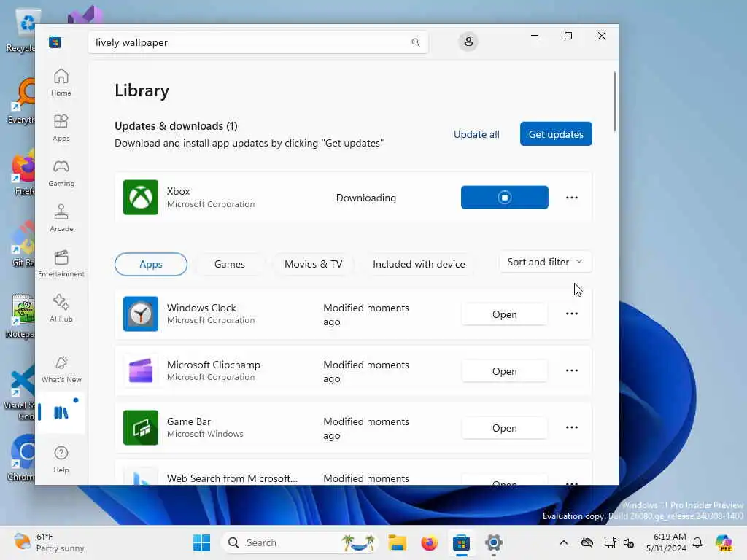
Task: Expand the Sort and filter dropdown
Action: [x=545, y=262]
